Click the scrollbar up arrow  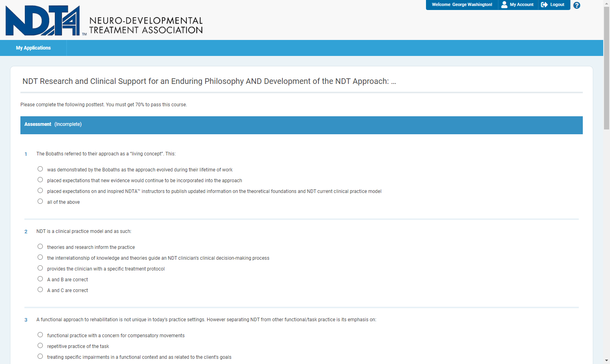607,3
